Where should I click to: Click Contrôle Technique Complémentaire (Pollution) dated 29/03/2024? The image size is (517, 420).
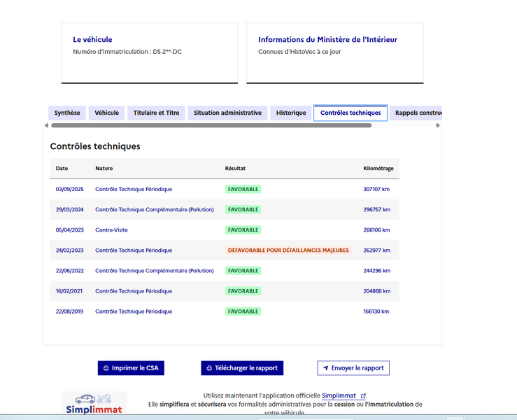[155, 209]
